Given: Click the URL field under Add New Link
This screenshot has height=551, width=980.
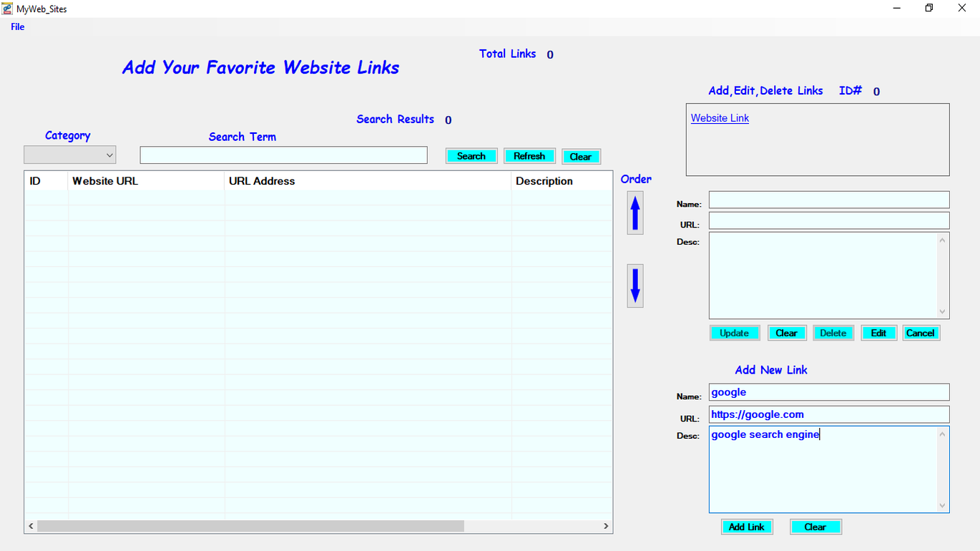Looking at the screenshot, I should pos(828,414).
